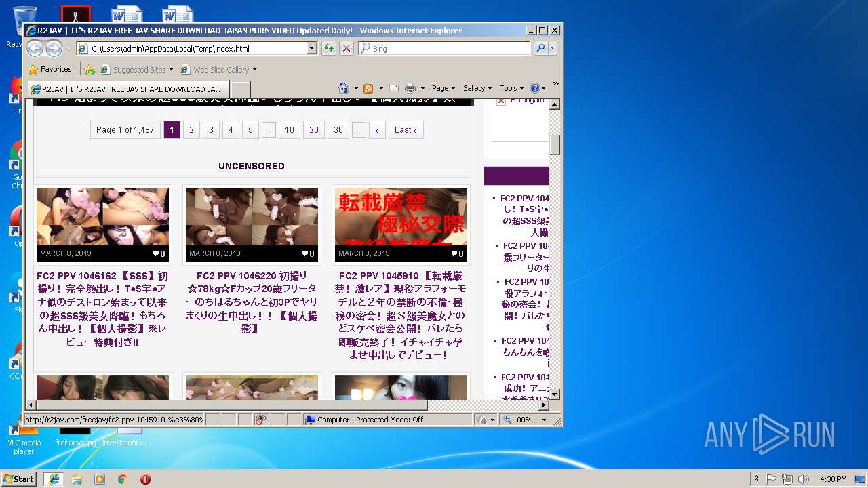Screen dimensions: 868x488
Task: Expand the Home button dropdown arrow
Action: click(x=355, y=89)
